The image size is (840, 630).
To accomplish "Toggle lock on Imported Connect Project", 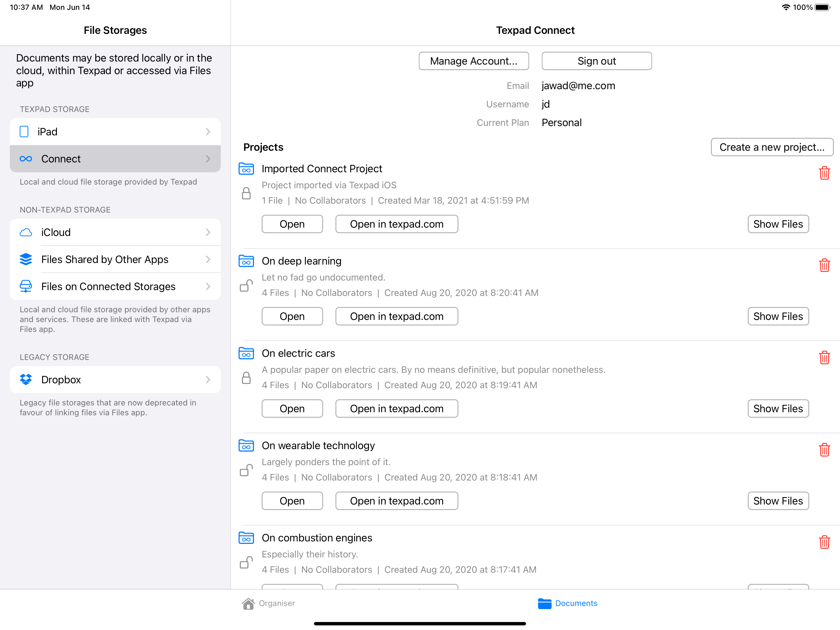I will tap(246, 193).
